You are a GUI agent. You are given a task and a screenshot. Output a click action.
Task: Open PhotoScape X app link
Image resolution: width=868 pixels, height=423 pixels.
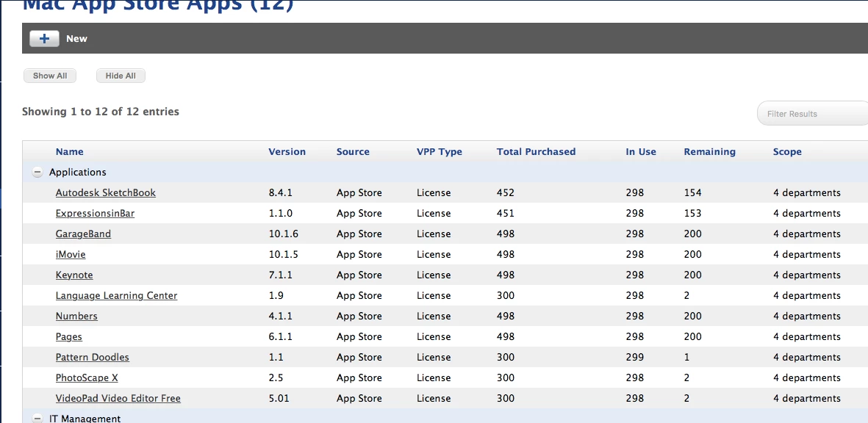pyautogui.click(x=87, y=377)
